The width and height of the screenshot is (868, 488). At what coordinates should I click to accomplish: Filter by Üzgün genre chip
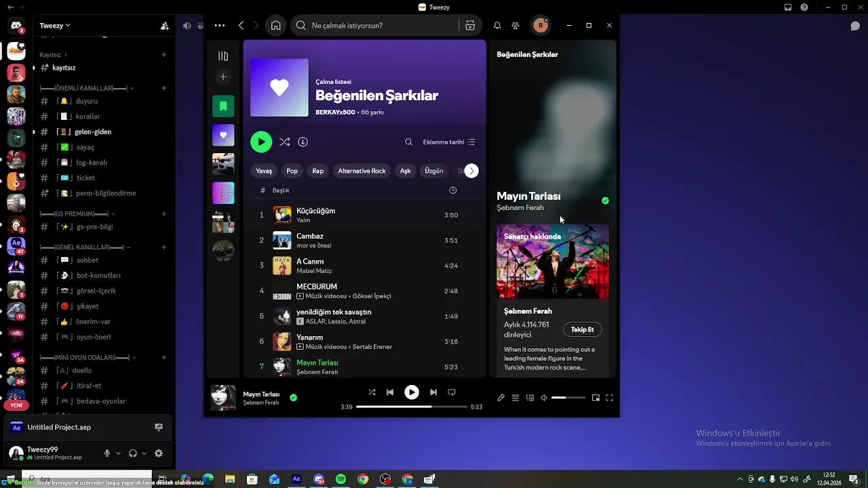(x=434, y=171)
